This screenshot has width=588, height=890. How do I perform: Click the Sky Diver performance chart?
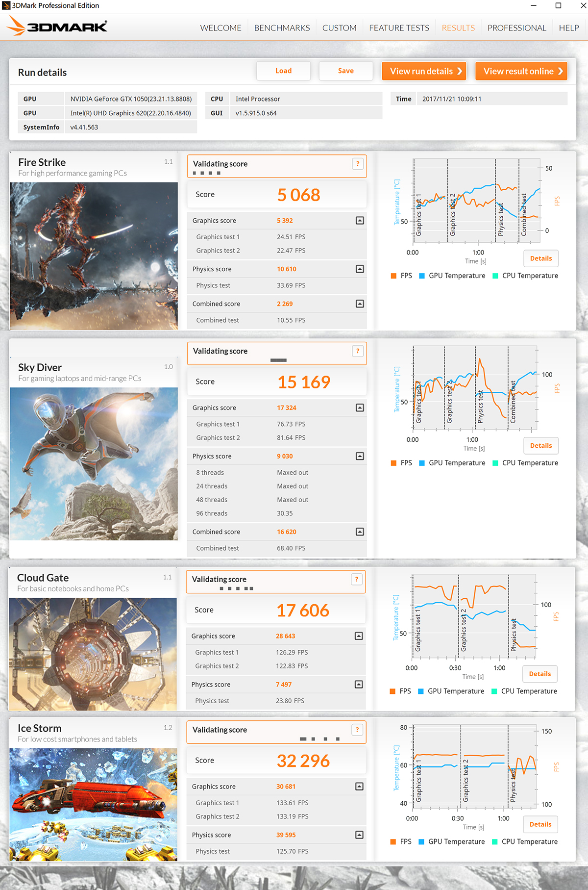475,388
